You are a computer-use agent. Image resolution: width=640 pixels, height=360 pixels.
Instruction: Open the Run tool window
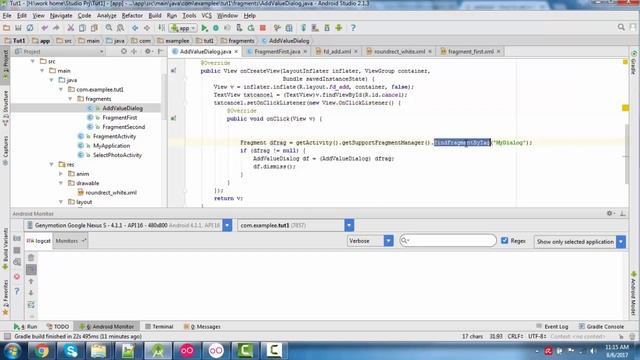(x=25, y=327)
